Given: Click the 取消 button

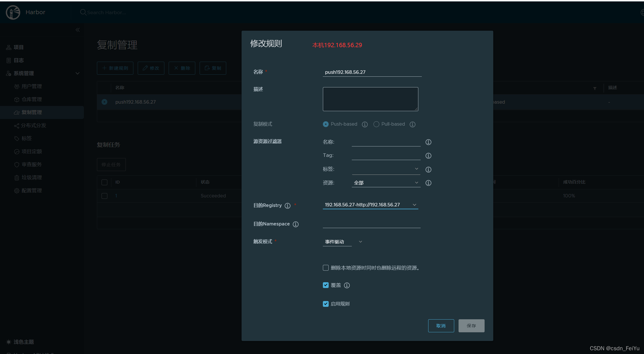Looking at the screenshot, I should tap(441, 326).
